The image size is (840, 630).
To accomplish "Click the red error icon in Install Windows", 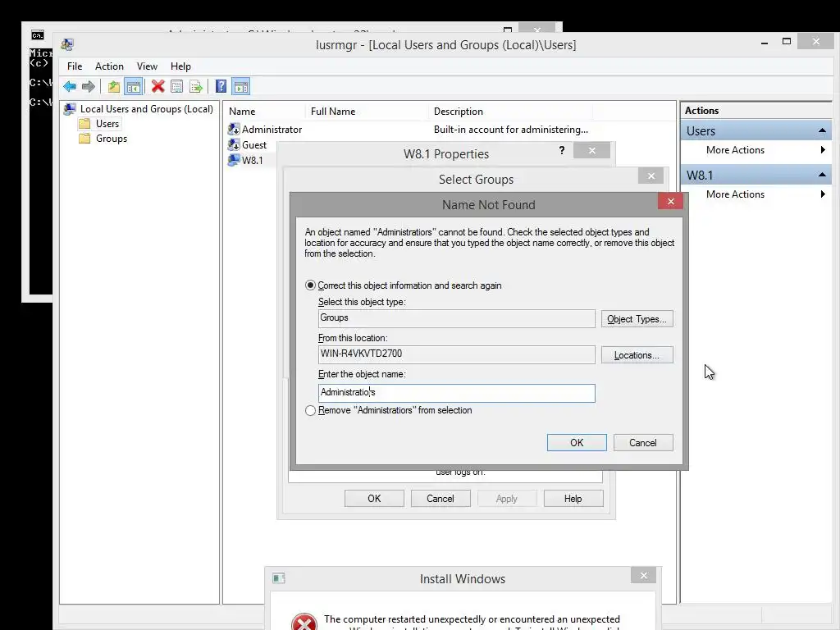I will 304,622.
